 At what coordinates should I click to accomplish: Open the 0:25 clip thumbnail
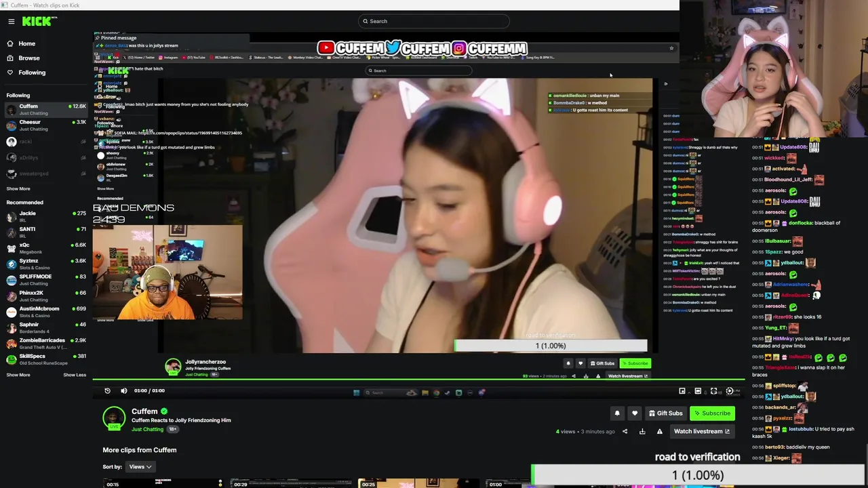pyautogui.click(x=418, y=483)
